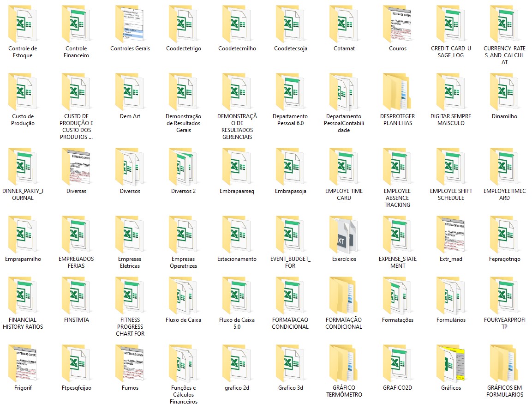Click the Controle Financeiro folder icon
The image size is (532, 404).
click(x=76, y=24)
